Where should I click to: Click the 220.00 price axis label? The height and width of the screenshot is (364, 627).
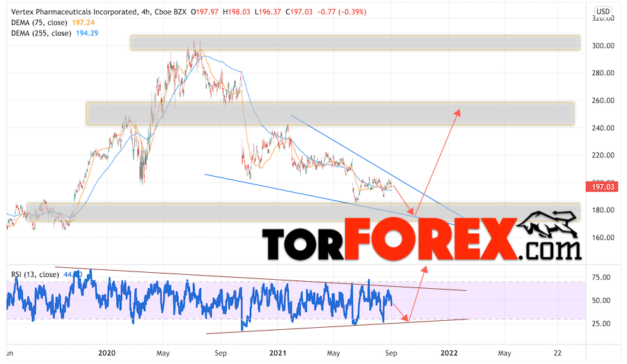[603, 155]
